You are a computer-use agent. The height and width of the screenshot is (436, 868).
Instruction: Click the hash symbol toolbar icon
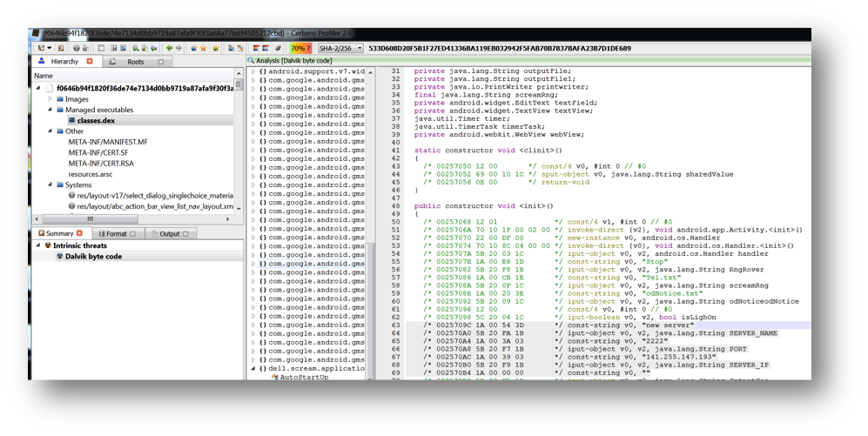(278, 48)
